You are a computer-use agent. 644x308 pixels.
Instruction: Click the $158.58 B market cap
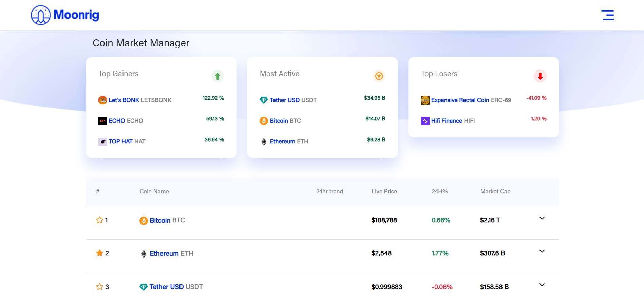[494, 287]
